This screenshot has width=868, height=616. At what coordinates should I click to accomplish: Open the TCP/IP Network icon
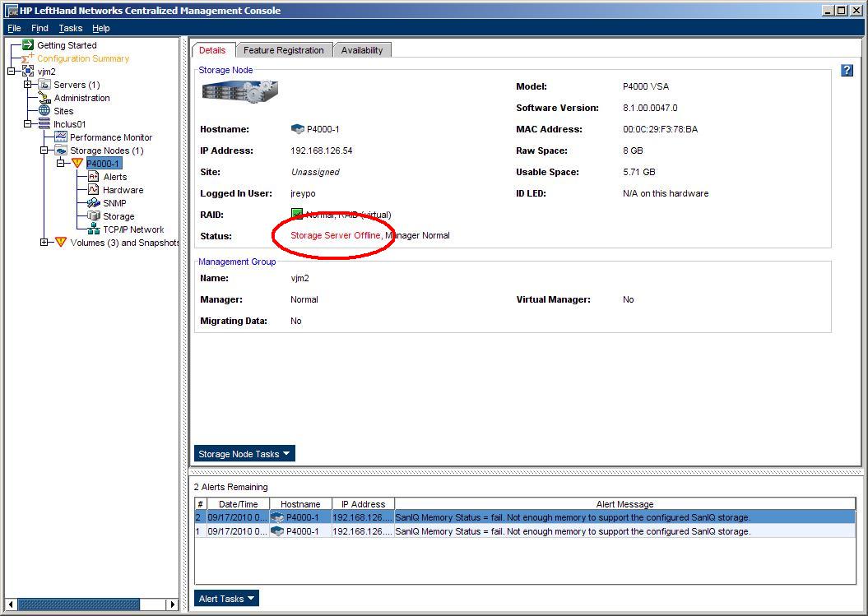[x=93, y=229]
